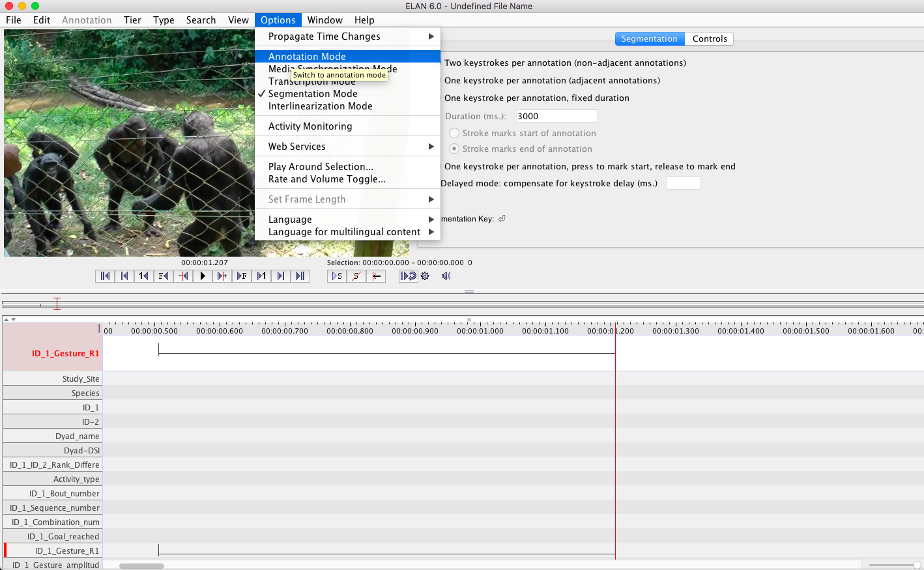Image resolution: width=924 pixels, height=570 pixels.
Task: Click the volume speaker icon
Action: 446,276
